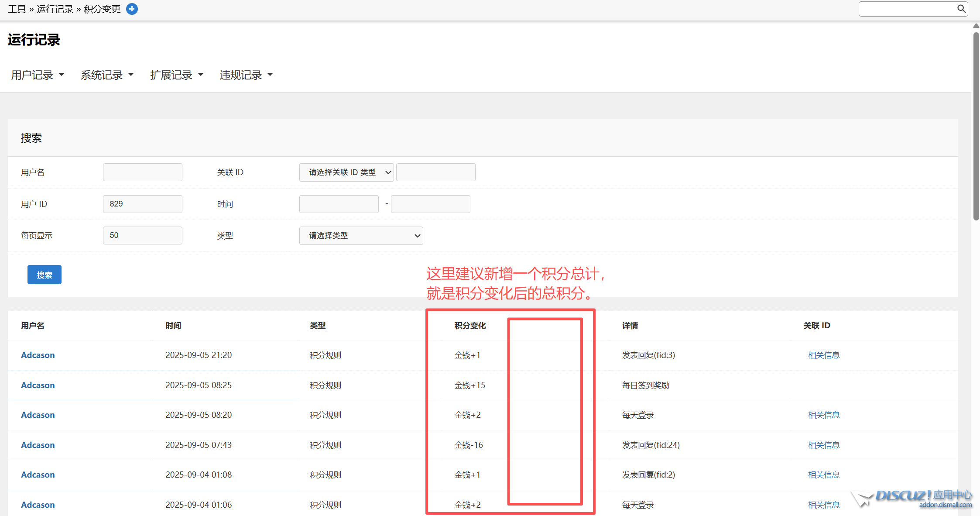The height and width of the screenshot is (516, 980).
Task: Focus the 用户名 input field
Action: coord(143,172)
